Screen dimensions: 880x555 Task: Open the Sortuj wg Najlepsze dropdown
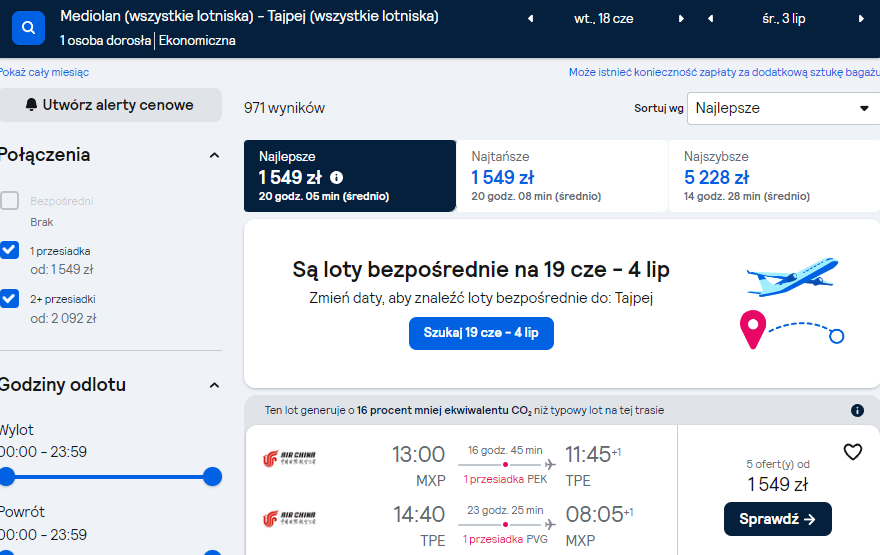tap(783, 108)
